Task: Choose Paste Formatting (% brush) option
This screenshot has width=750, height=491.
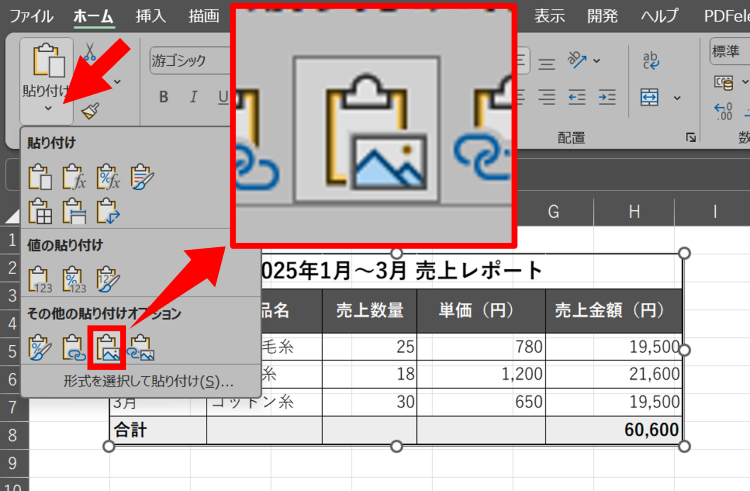Action: [40, 348]
